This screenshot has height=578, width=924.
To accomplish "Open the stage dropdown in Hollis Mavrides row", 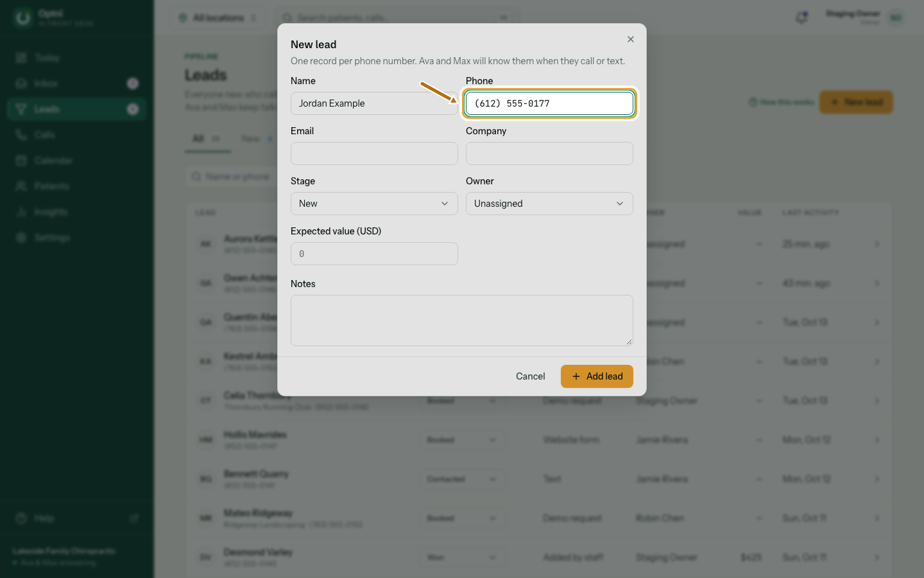I will 462,440.
